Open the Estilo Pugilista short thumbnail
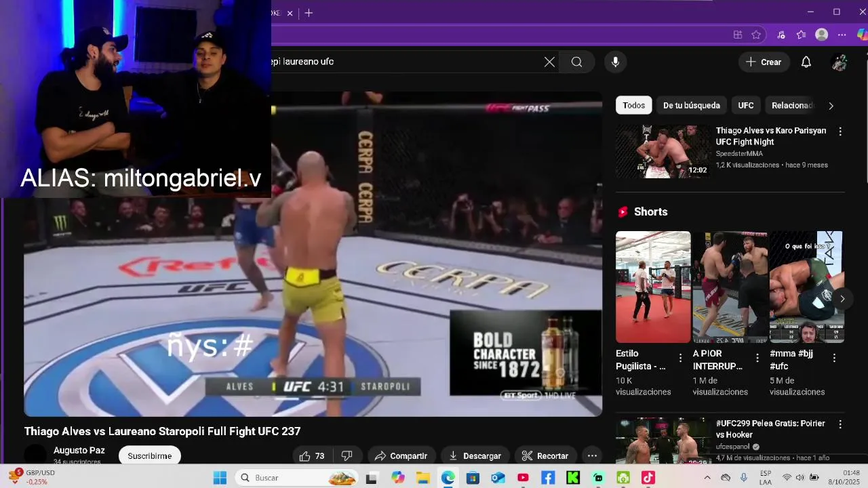This screenshot has width=868, height=488. 653,287
